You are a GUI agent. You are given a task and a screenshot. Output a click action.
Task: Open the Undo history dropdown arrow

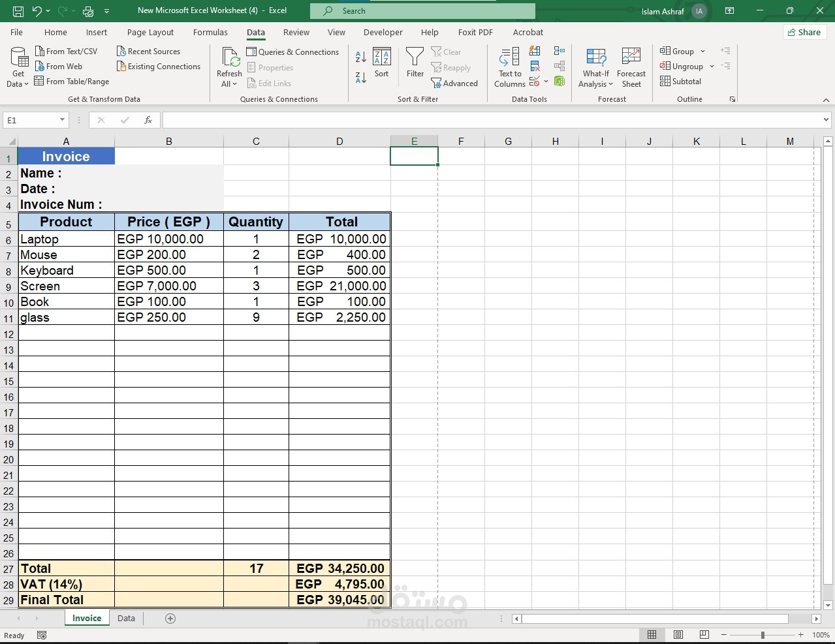coord(48,11)
